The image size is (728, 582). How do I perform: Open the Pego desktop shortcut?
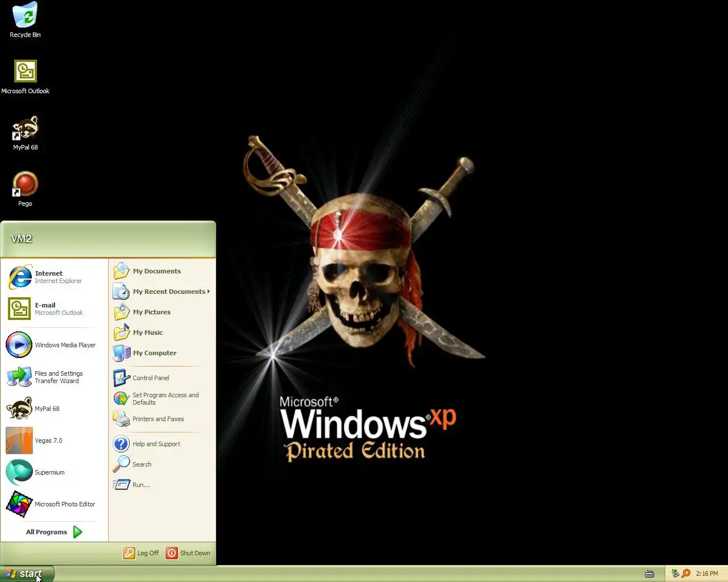point(25,190)
